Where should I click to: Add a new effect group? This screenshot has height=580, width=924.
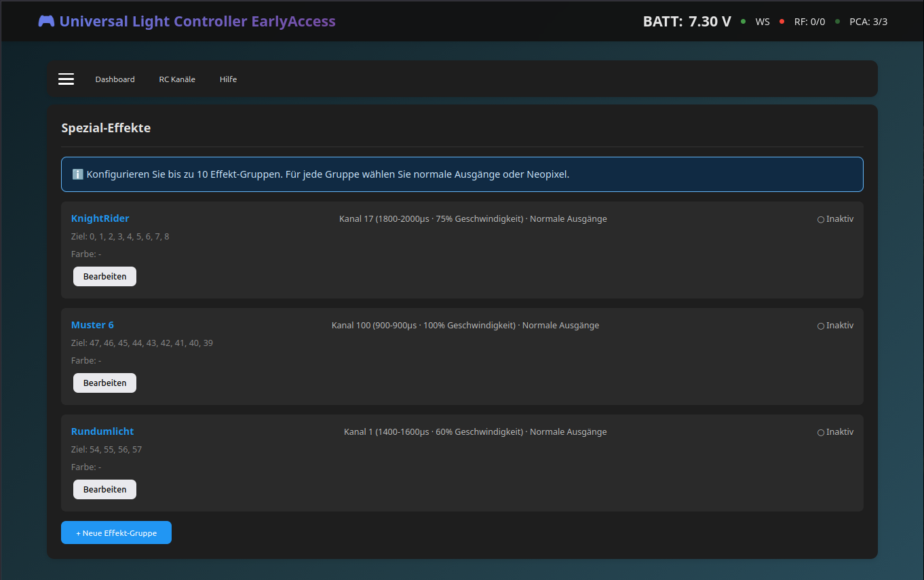click(116, 533)
